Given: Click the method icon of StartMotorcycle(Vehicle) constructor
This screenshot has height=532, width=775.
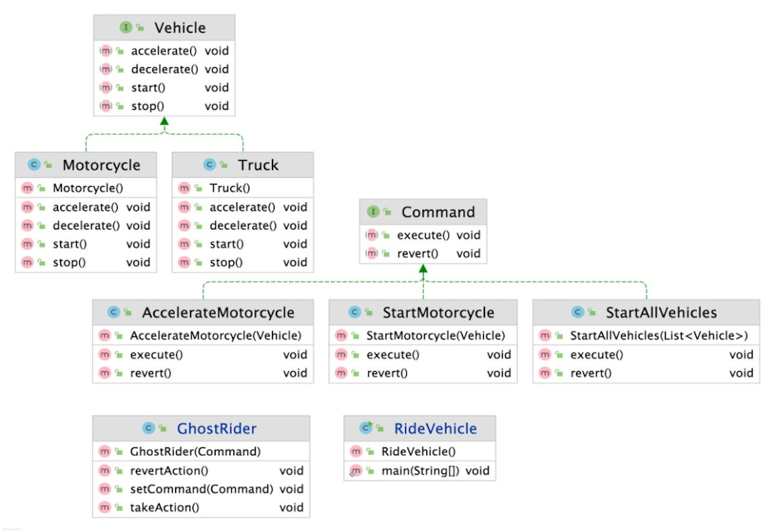Looking at the screenshot, I should pos(341,336).
